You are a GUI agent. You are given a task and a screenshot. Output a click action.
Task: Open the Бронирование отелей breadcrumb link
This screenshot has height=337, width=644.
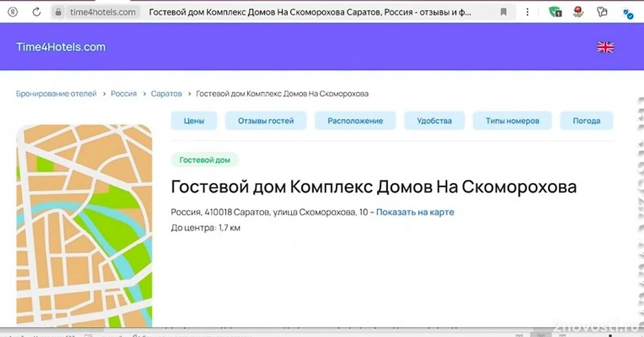[x=56, y=94]
